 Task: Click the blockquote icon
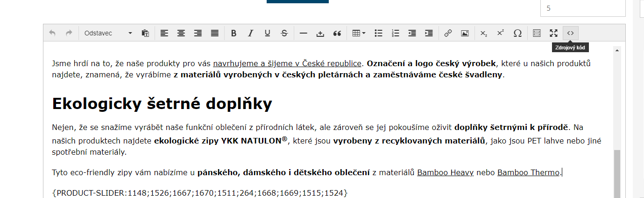(337, 33)
